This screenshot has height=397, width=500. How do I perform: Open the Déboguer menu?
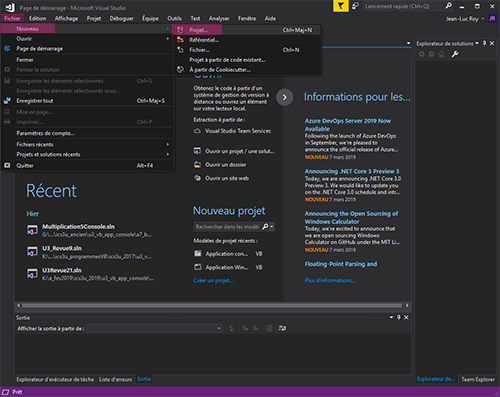122,19
